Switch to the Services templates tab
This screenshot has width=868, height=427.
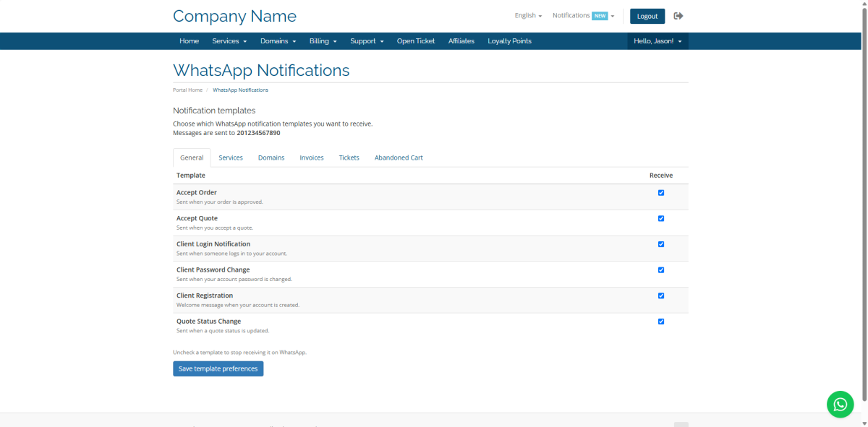[x=231, y=158]
